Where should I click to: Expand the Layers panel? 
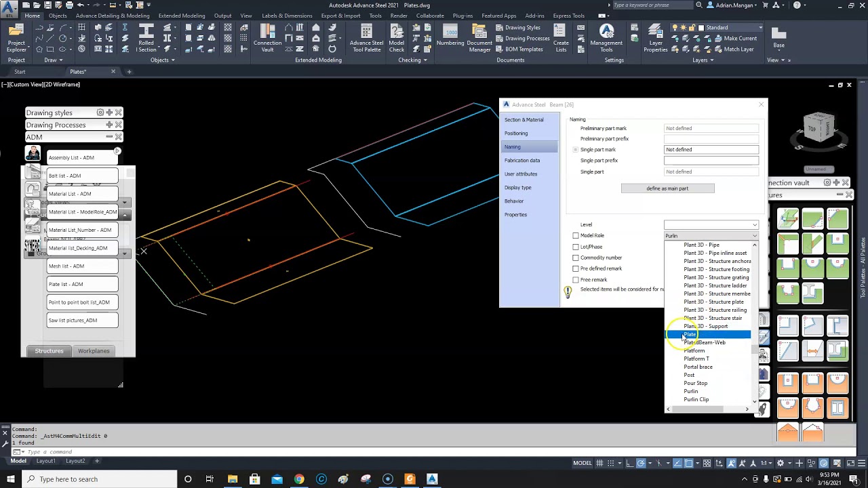tap(703, 60)
